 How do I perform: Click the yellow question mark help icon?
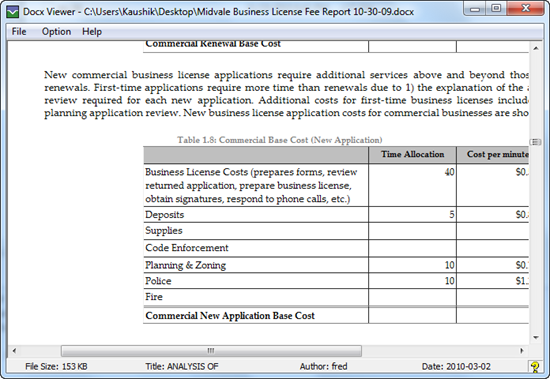(x=535, y=367)
